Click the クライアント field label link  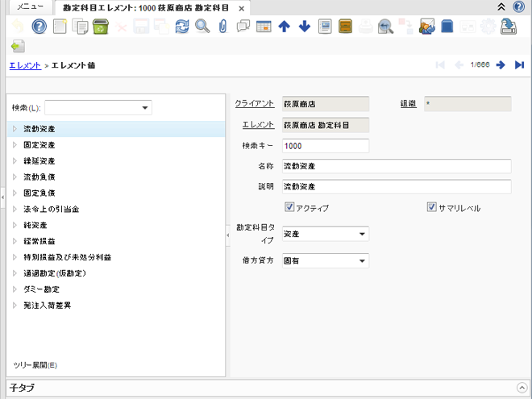pos(255,104)
